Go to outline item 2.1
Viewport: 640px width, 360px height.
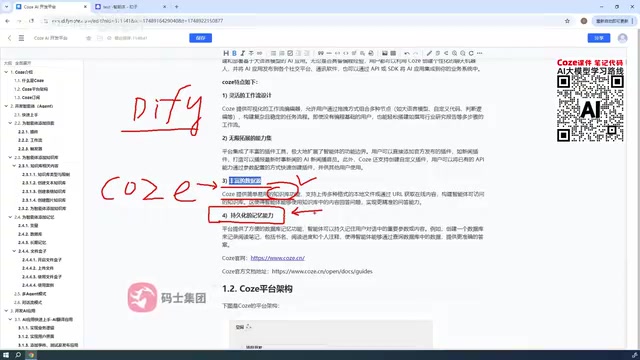coord(26,115)
